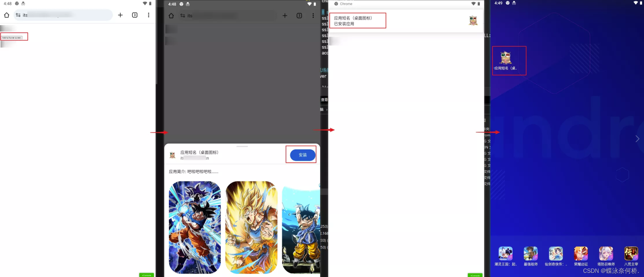The image size is (644, 277).
Task: Tap the plus icon on the dimmed Chrome screen
Action: 285,16
